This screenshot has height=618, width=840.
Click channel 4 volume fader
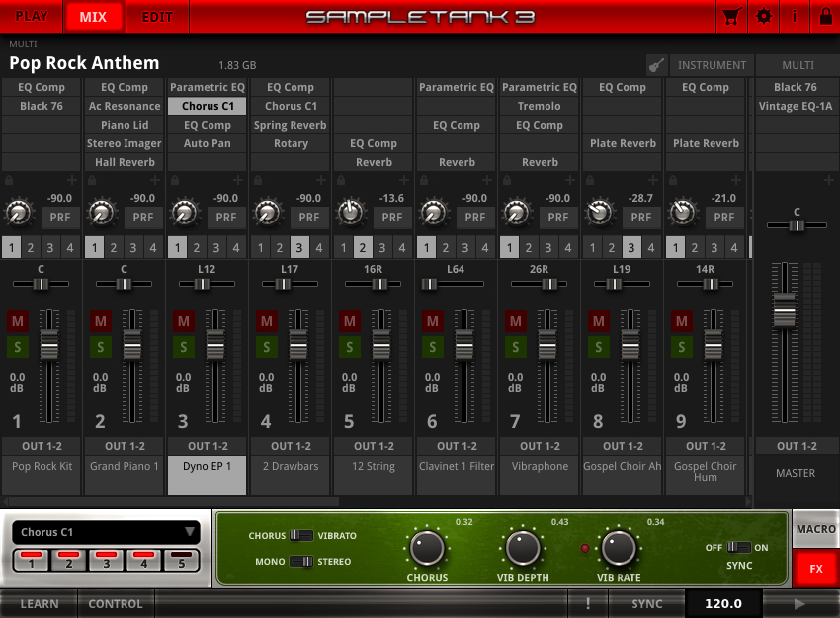click(x=298, y=344)
